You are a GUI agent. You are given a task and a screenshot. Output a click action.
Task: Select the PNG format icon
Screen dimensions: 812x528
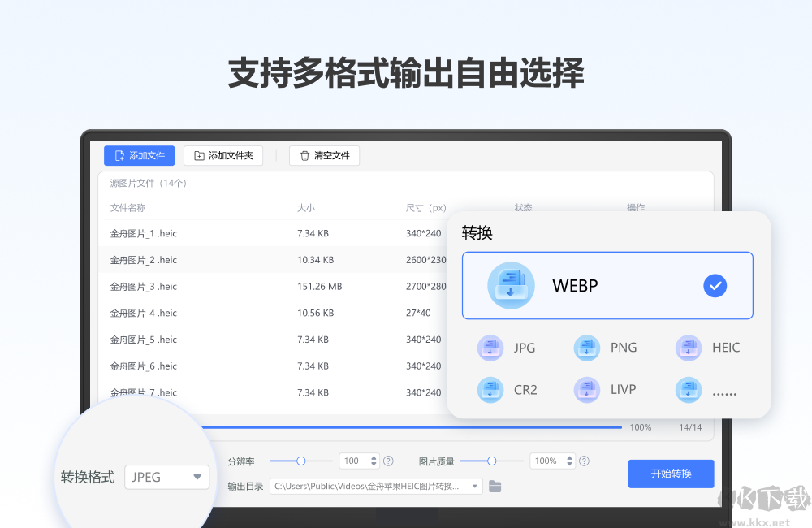coord(586,347)
